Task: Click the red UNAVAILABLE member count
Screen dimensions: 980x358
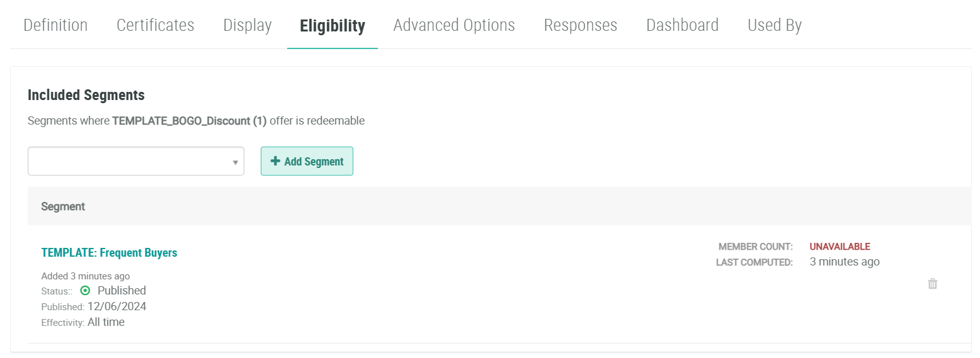Action: [x=840, y=247]
